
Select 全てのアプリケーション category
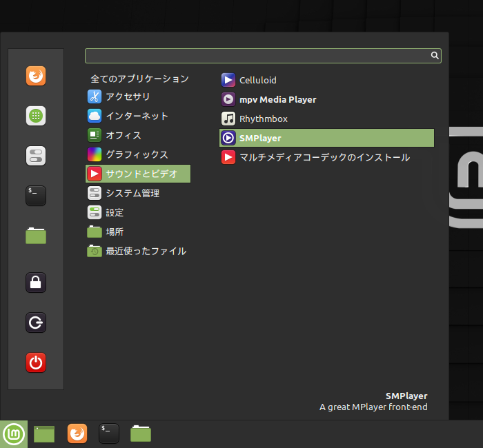pyautogui.click(x=139, y=79)
